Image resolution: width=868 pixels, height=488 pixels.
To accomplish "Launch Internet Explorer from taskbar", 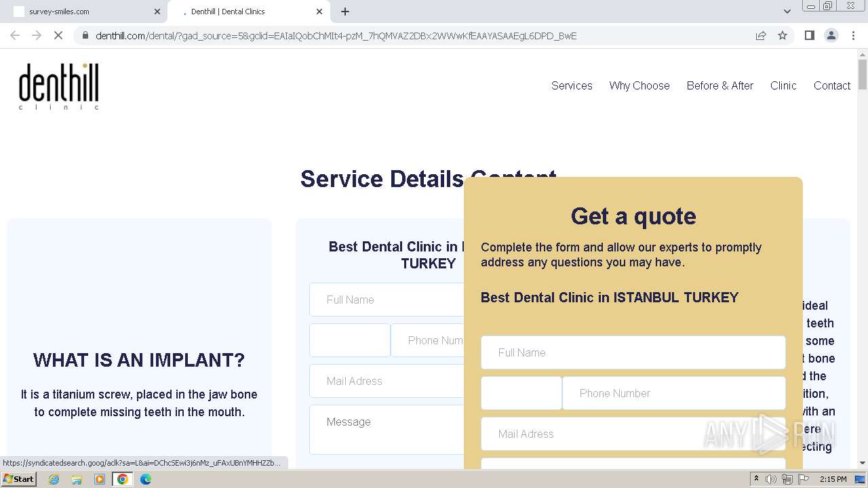I will [x=54, y=479].
